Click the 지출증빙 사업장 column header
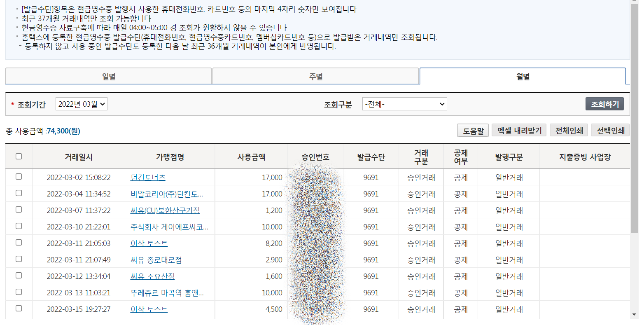The height and width of the screenshot is (325, 644). [x=585, y=157]
